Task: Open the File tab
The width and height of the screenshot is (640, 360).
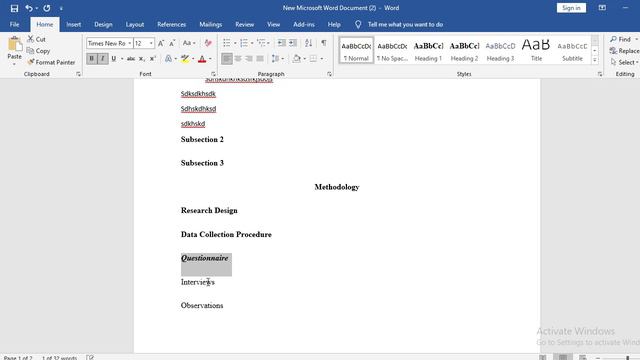Action: pos(14,24)
